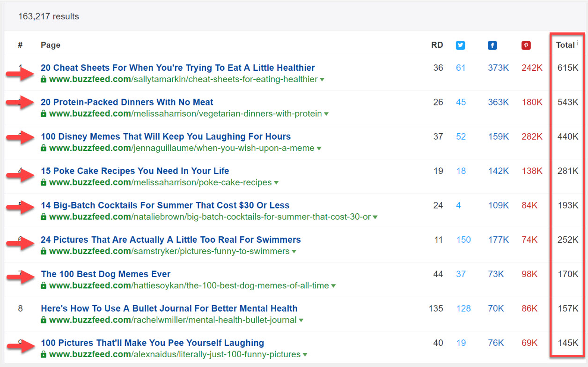Open dropdown after literally-just-100-funny-pictures URL
The width and height of the screenshot is (588, 367).
[305, 355]
